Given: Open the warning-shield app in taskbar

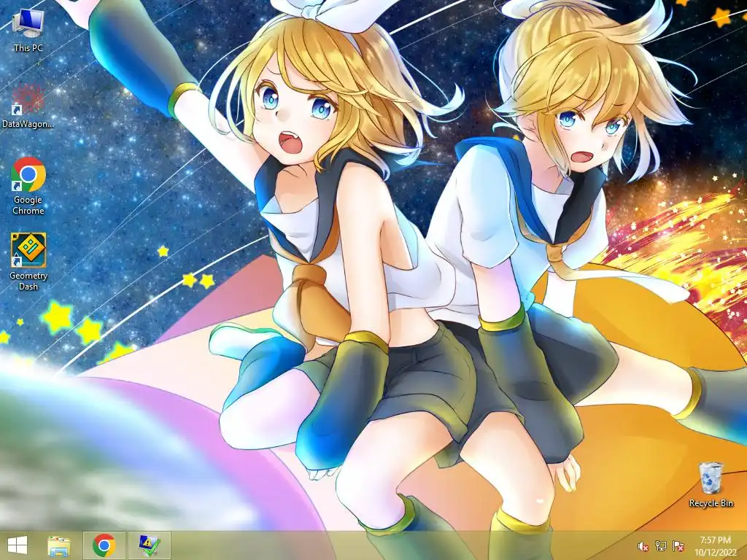Looking at the screenshot, I should 149,545.
